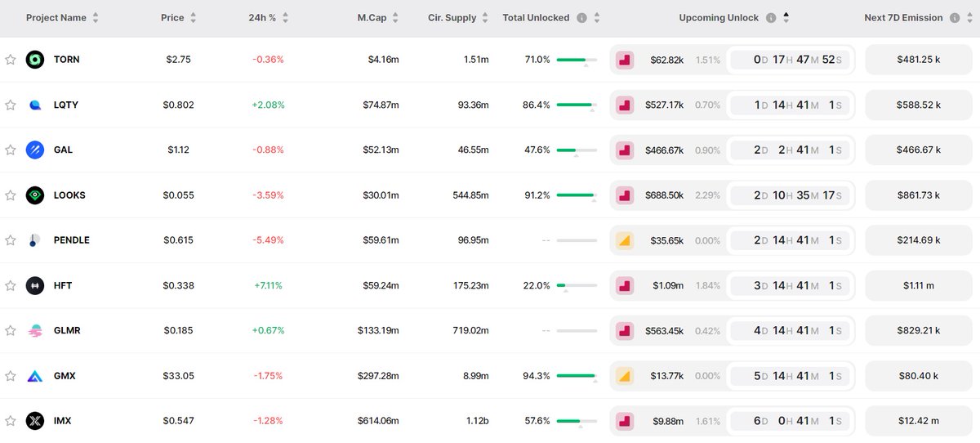The image size is (980, 443).
Task: Sort table by Upcoming Unlock column
Action: (x=786, y=18)
